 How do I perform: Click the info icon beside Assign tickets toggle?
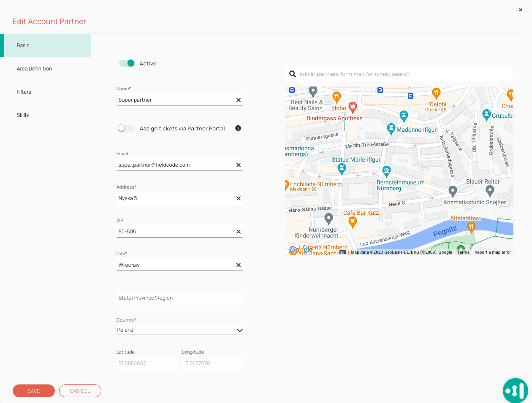(238, 128)
